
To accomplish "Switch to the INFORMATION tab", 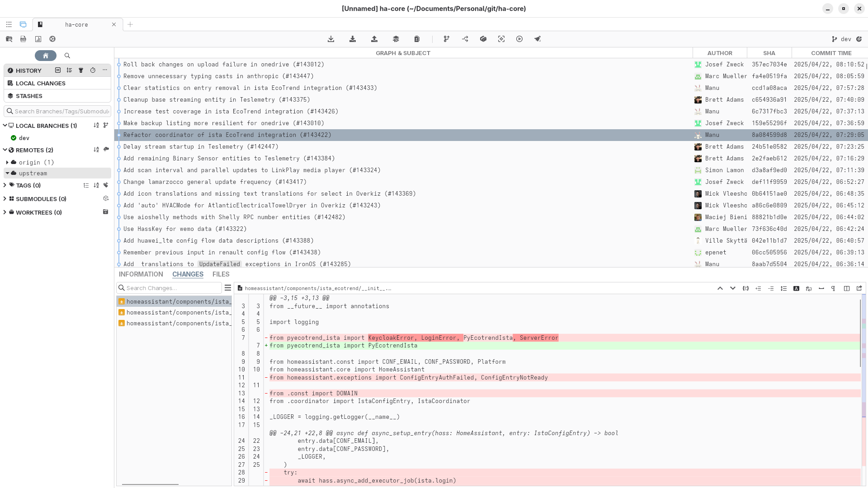I will tap(141, 274).
